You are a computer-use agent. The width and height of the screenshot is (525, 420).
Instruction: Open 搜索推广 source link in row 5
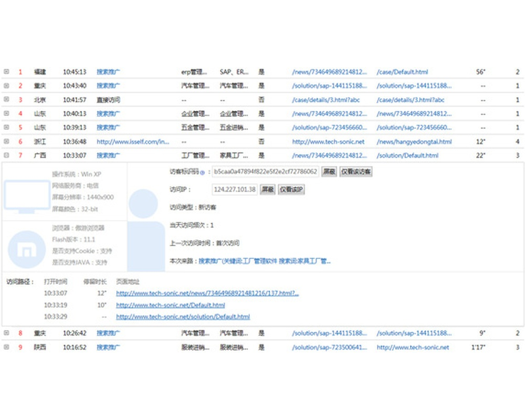click(108, 128)
